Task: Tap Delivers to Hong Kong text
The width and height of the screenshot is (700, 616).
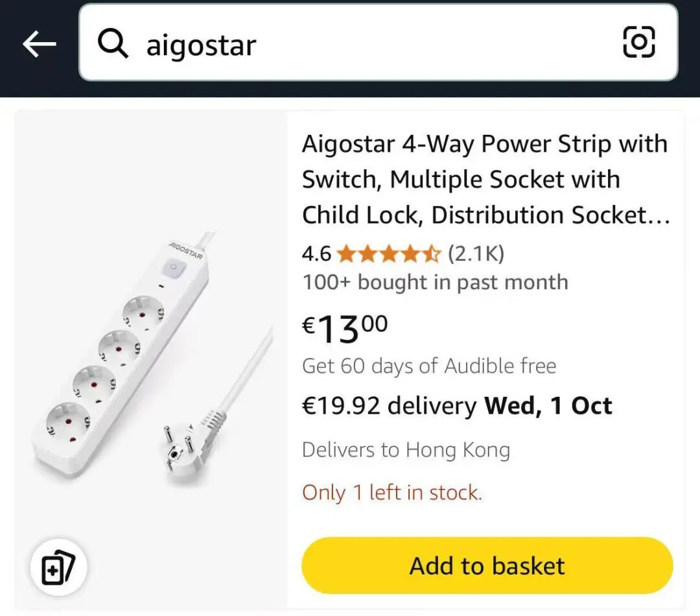Action: tap(406, 450)
